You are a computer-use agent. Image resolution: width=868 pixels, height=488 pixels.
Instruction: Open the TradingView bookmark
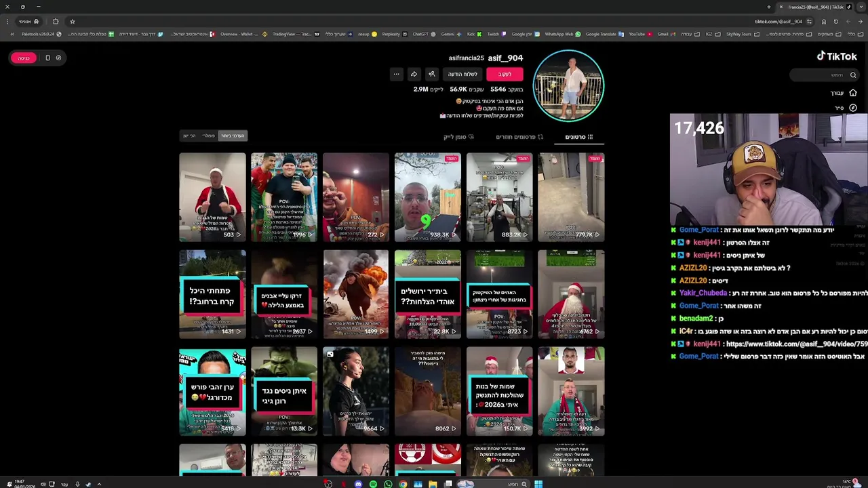coord(296,34)
